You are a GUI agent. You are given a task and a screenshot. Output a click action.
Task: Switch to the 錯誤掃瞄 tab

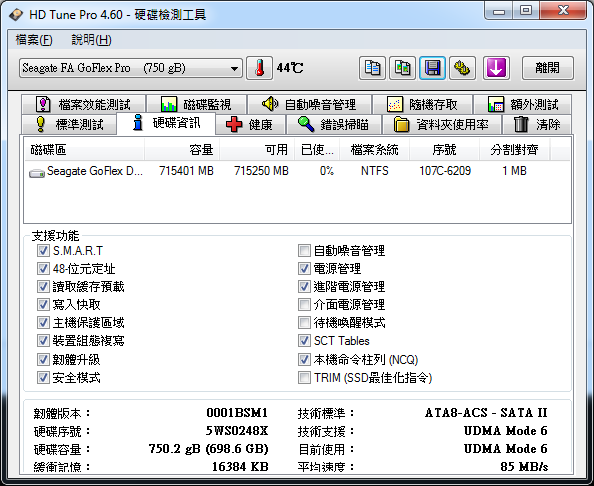[333, 124]
